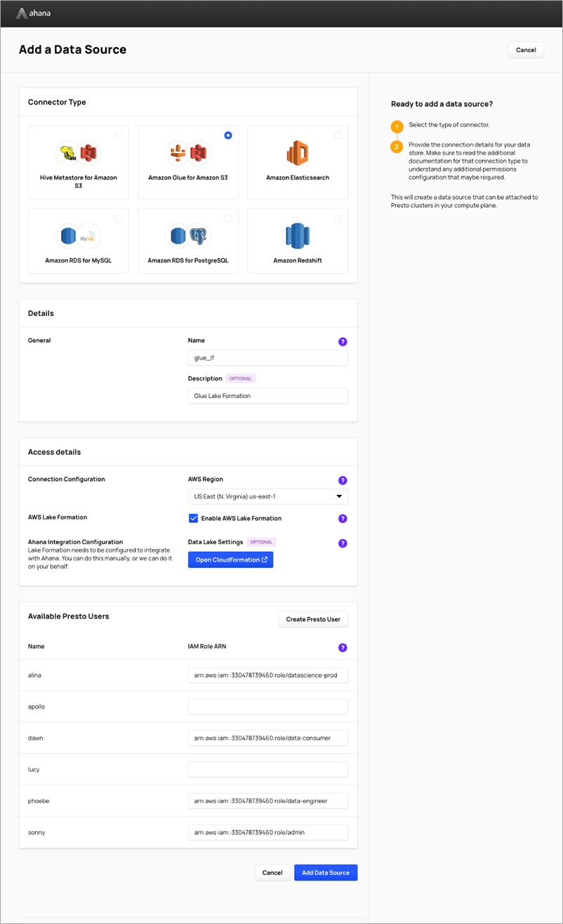Click Add Data Source button
This screenshot has height=924, width=563.
click(326, 873)
